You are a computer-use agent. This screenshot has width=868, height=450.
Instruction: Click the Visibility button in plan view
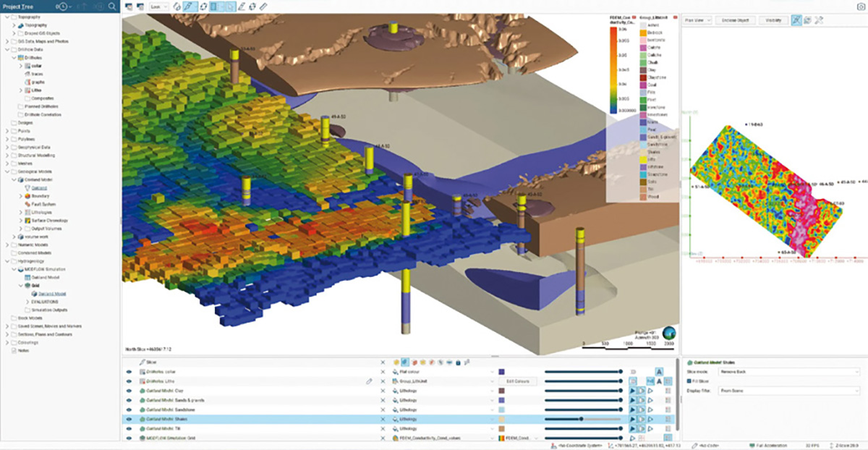coord(773,20)
